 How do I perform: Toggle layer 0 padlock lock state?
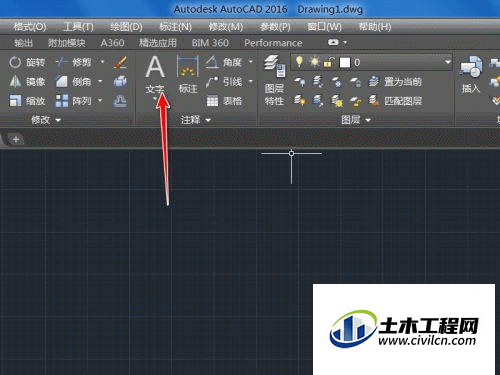[x=329, y=62]
